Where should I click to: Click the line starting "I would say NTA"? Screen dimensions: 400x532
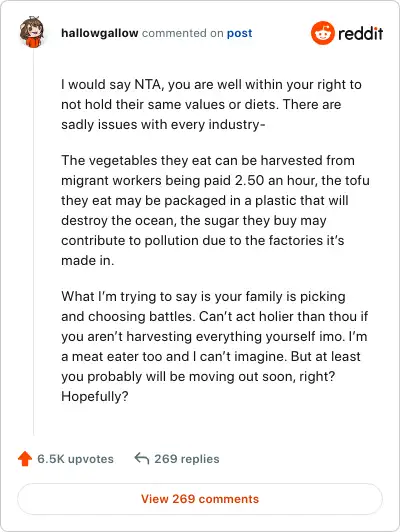coord(211,84)
